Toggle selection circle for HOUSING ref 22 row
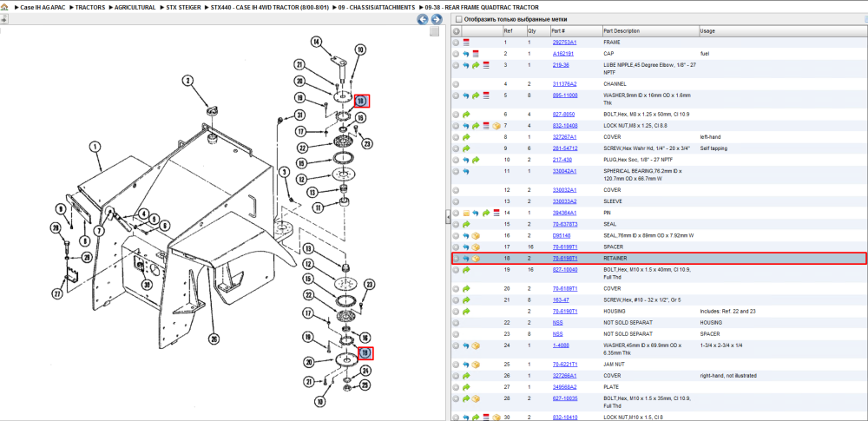868x421 pixels. [457, 322]
